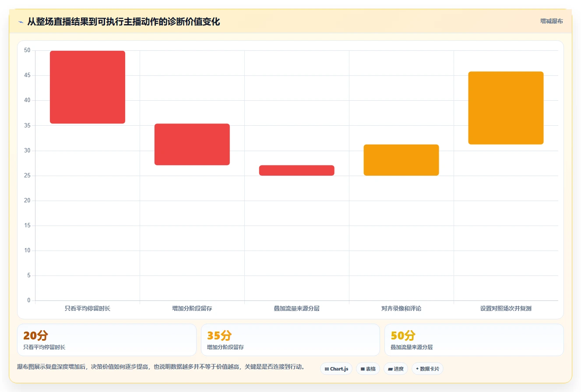Click the y-axis value 0
The height and width of the screenshot is (392, 581).
29,300
